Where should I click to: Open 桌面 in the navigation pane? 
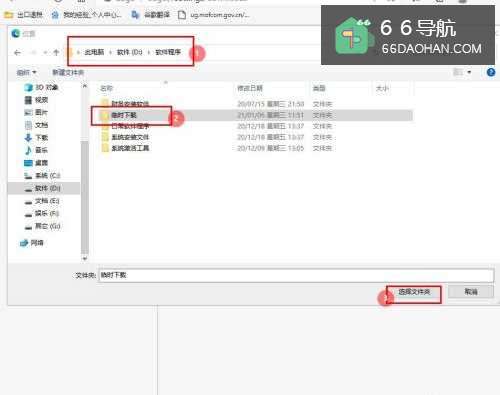(36, 163)
